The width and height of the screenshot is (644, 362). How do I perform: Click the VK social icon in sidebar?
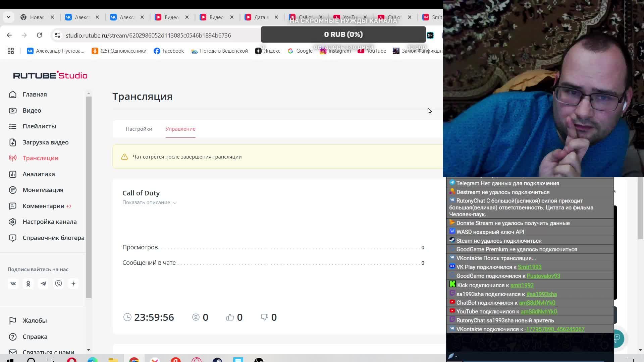pos(13,284)
